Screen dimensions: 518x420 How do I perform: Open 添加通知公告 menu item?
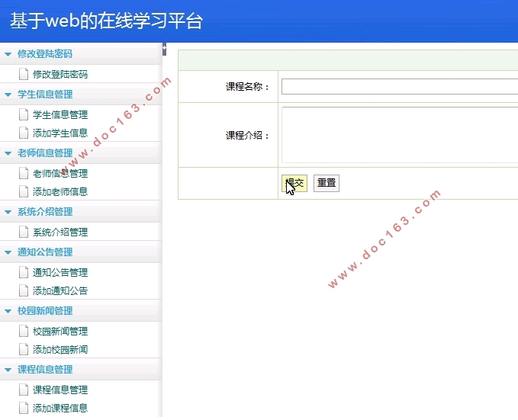[60, 290]
